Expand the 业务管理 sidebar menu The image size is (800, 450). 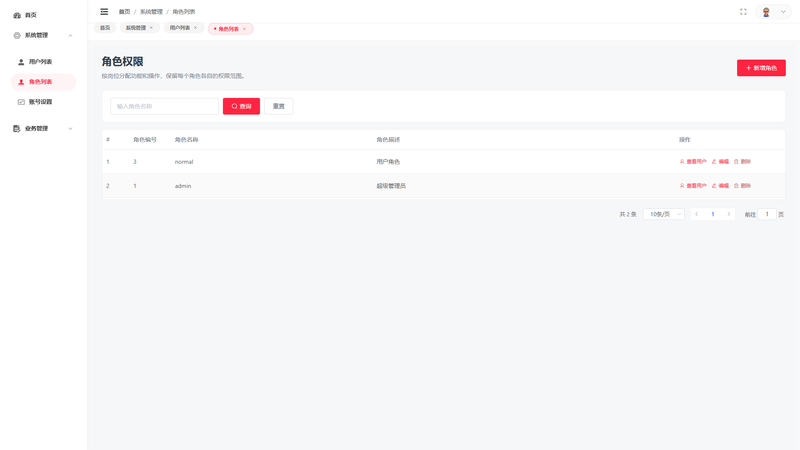(44, 129)
